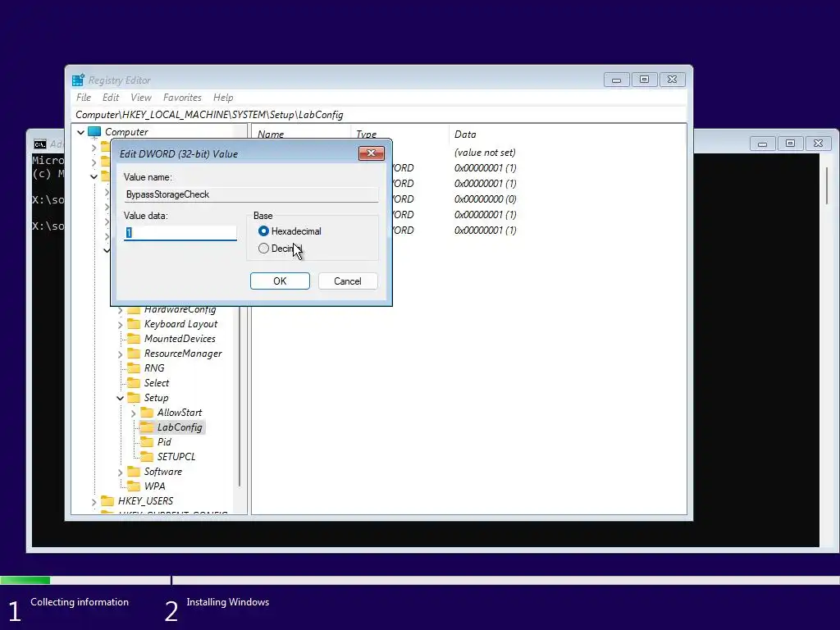Click the Value name field BypassStorageCheck
The width and height of the screenshot is (840, 630).
click(251, 194)
